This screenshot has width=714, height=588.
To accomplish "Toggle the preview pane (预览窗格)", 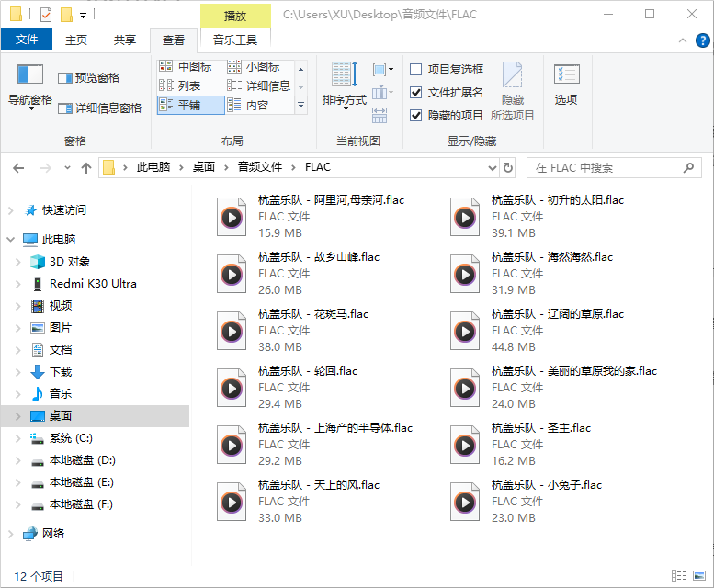I will tap(89, 78).
